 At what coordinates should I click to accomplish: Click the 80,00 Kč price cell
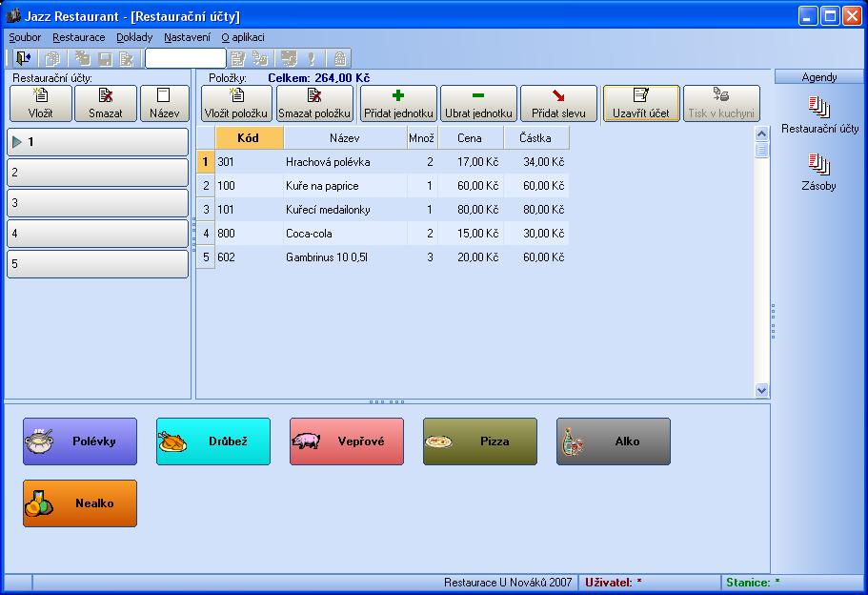point(471,210)
